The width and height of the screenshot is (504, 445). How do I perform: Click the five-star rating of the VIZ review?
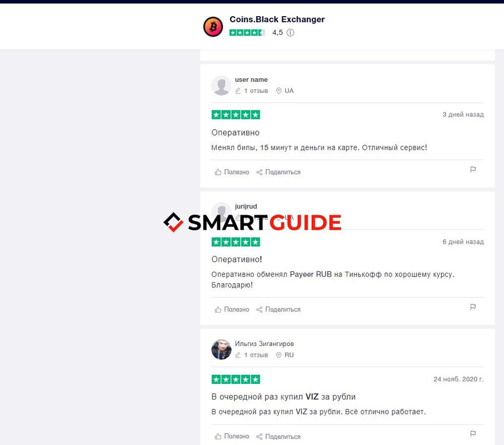(236, 379)
